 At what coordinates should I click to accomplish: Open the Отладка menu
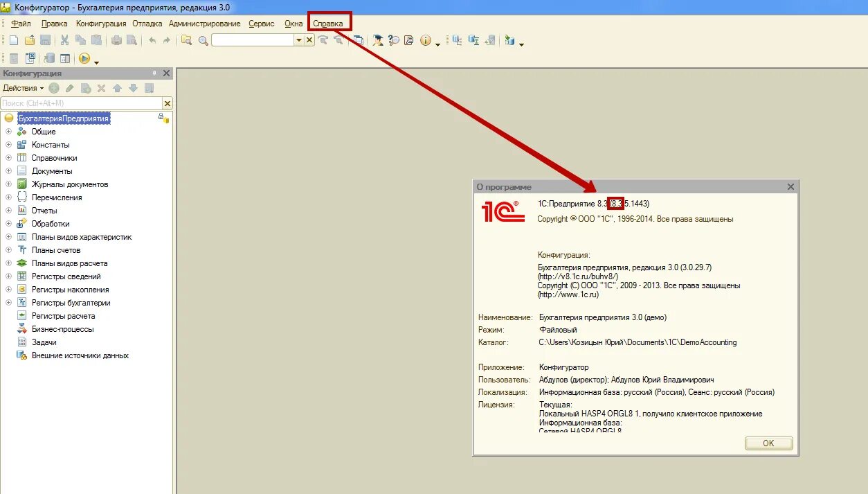[147, 24]
